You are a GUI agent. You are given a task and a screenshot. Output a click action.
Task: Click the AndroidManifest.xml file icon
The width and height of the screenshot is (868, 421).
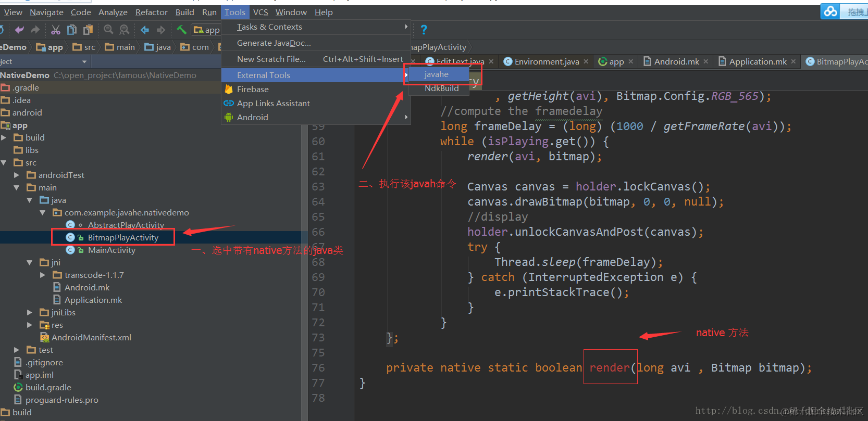click(x=44, y=337)
